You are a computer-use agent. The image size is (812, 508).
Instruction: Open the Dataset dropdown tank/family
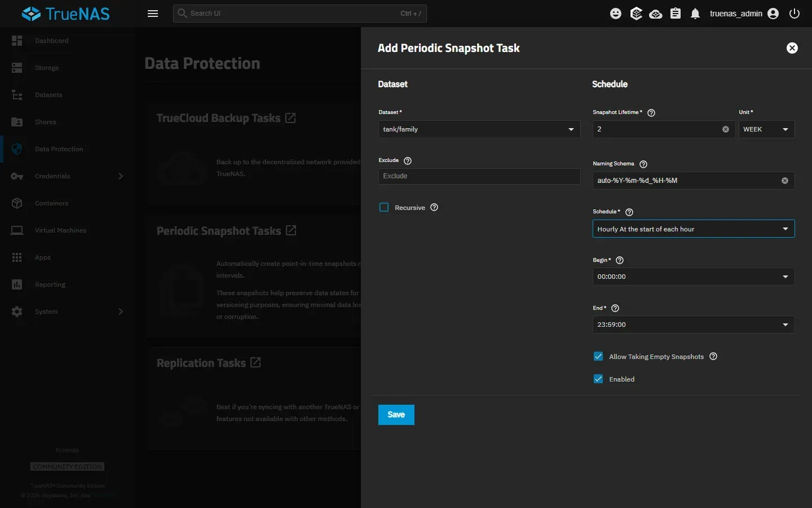[x=479, y=129]
